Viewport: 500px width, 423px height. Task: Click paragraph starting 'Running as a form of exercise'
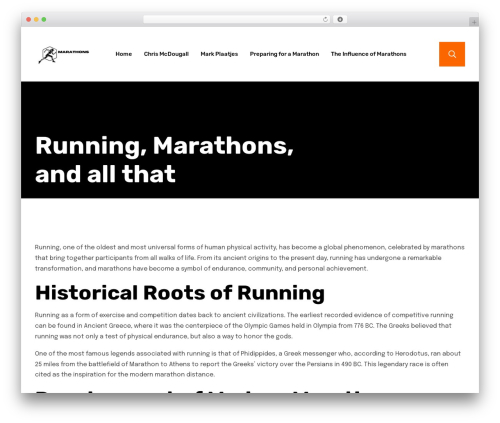pos(244,325)
